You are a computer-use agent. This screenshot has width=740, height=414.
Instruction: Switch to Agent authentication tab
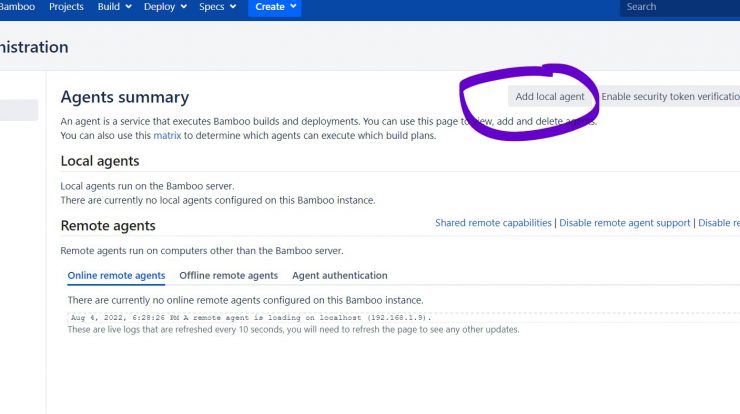pyautogui.click(x=340, y=276)
